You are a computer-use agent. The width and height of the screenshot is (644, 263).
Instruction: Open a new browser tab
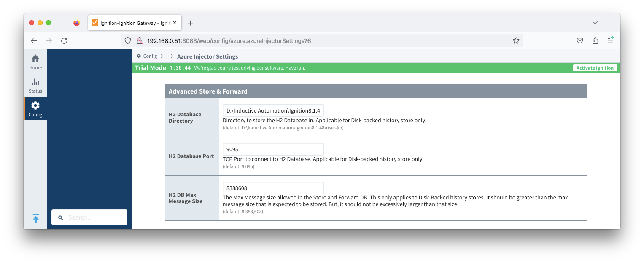190,23
